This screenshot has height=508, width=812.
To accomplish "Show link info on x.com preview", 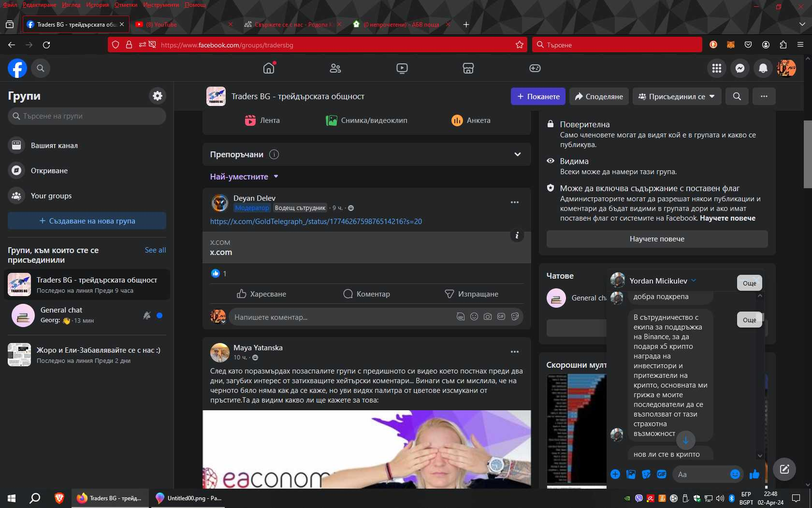I will [517, 235].
